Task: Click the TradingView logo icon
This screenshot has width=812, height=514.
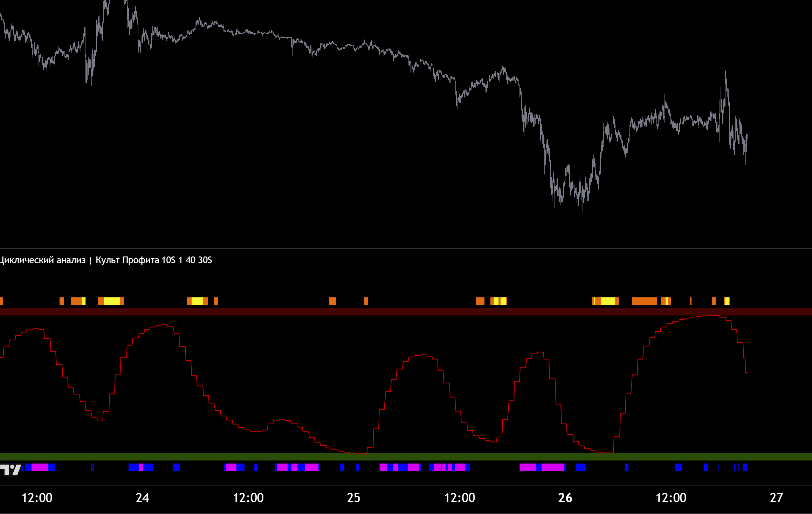Action: [x=11, y=470]
